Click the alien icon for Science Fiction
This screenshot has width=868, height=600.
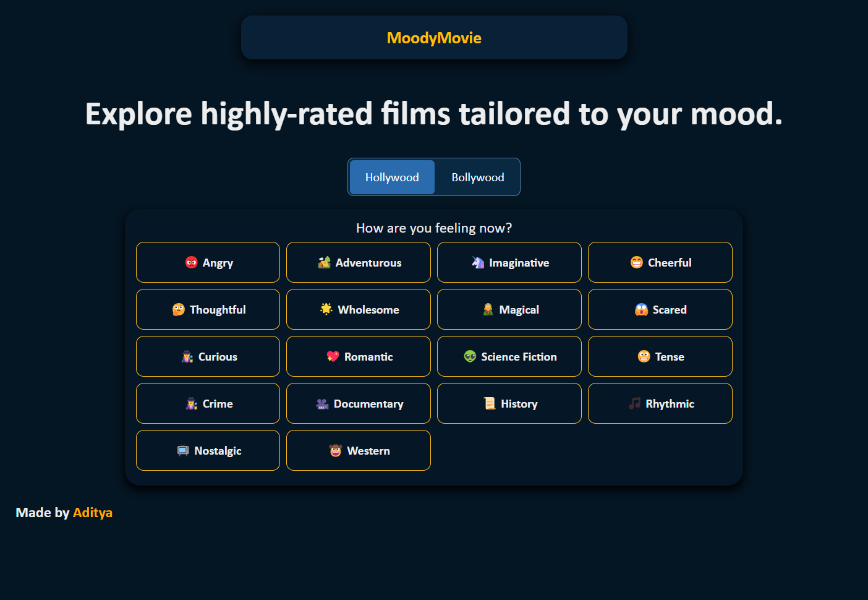click(470, 356)
